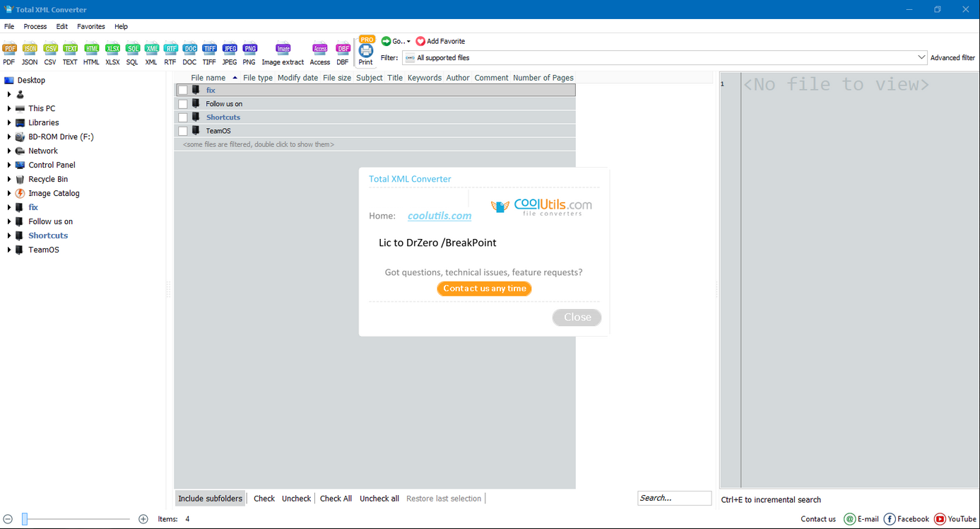Open the Help menu
Viewport: 980px width, 529px height.
pos(122,26)
